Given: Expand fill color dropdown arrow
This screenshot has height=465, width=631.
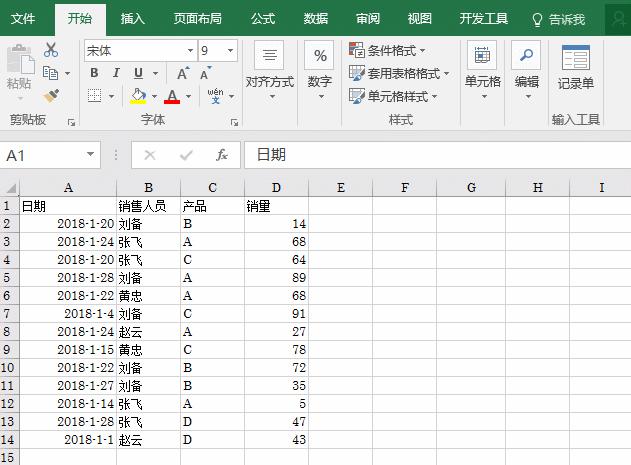Looking at the screenshot, I should 154,96.
